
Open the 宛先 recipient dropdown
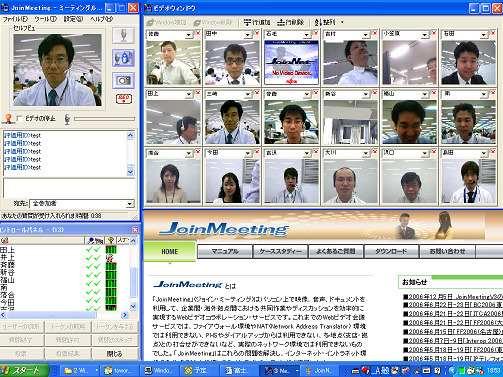coord(130,204)
